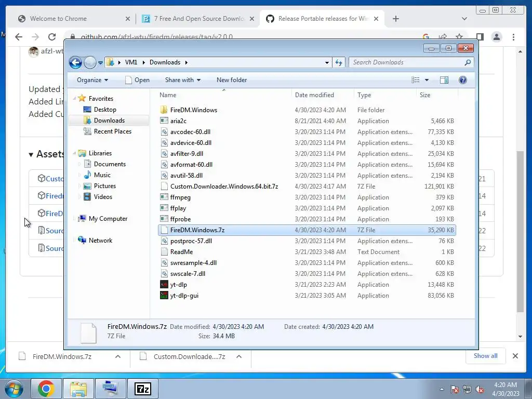Select the ReadMe text document icon
The image size is (532, 399).
[x=164, y=252]
